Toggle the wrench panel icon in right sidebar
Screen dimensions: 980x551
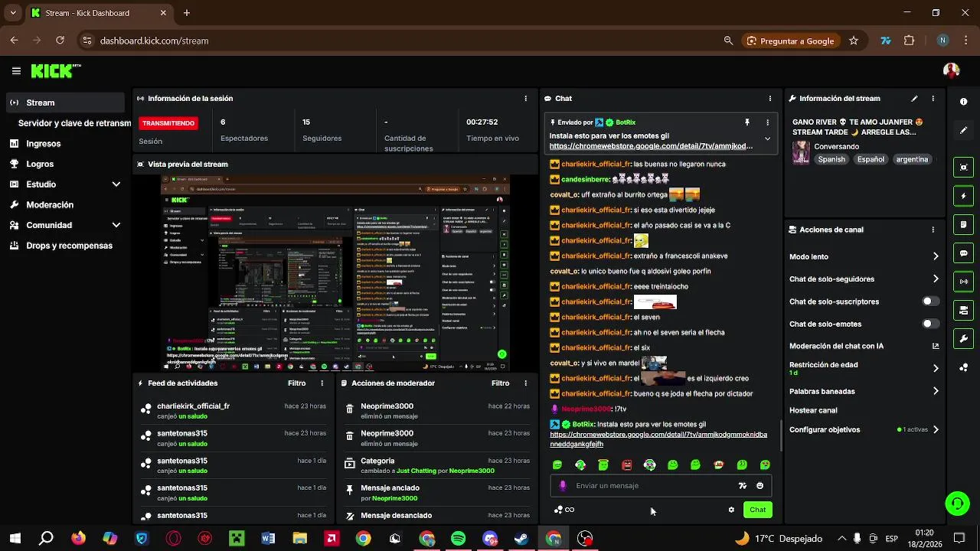pyautogui.click(x=963, y=338)
